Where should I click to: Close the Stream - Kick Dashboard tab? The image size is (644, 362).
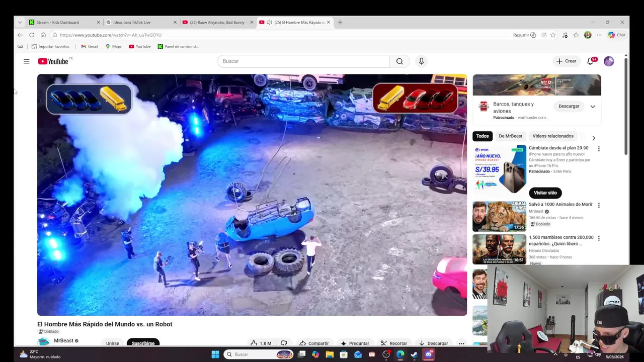point(98,22)
